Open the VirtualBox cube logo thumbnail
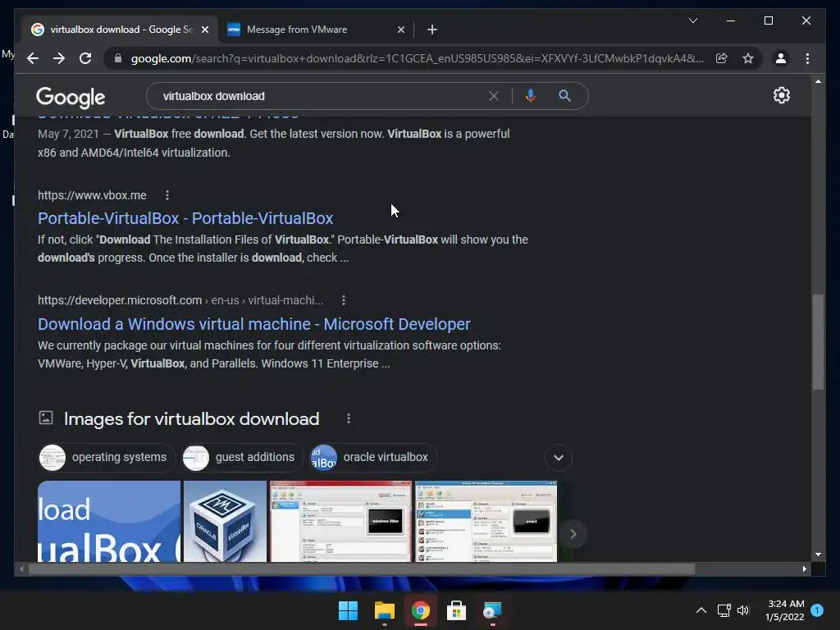 (225, 521)
